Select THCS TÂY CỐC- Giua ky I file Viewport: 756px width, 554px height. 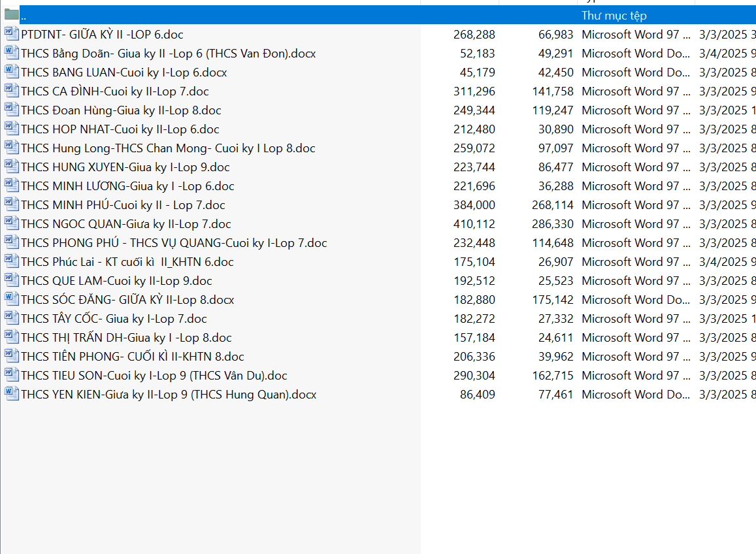pos(114,319)
